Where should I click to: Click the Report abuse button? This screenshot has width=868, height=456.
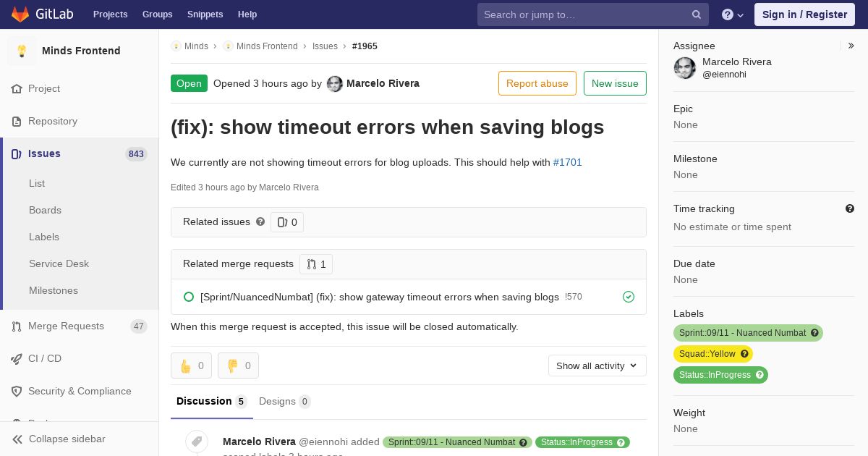537,83
